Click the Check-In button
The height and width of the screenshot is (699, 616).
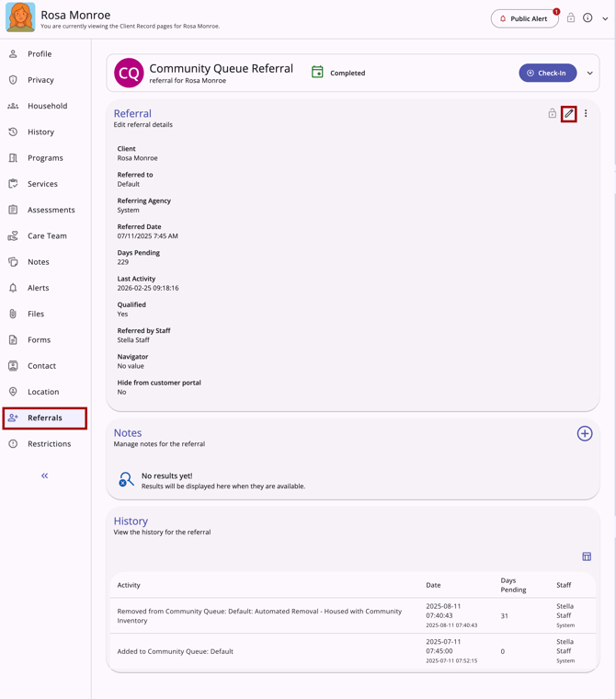coord(548,73)
